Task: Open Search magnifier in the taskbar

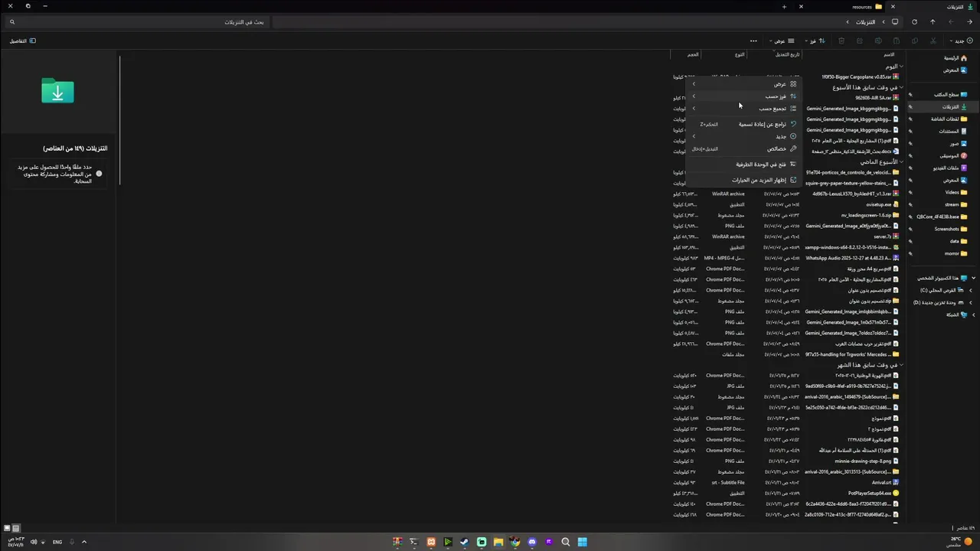Action: click(x=566, y=542)
